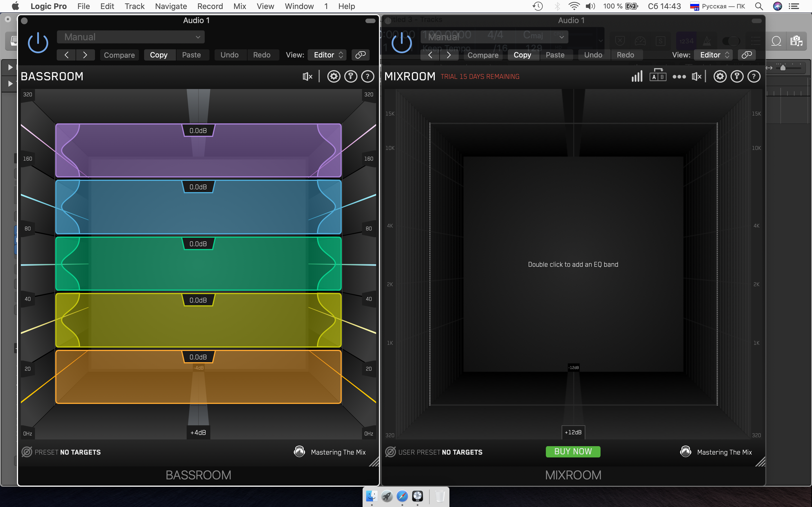Open the Mix menu in menu bar
Image resolution: width=812 pixels, height=507 pixels.
[240, 6]
